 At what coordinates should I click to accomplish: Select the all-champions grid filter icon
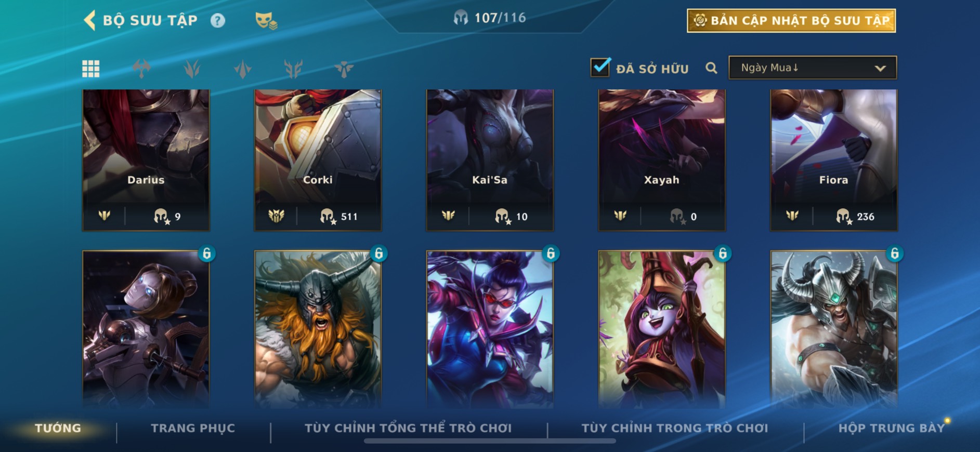[x=91, y=69]
